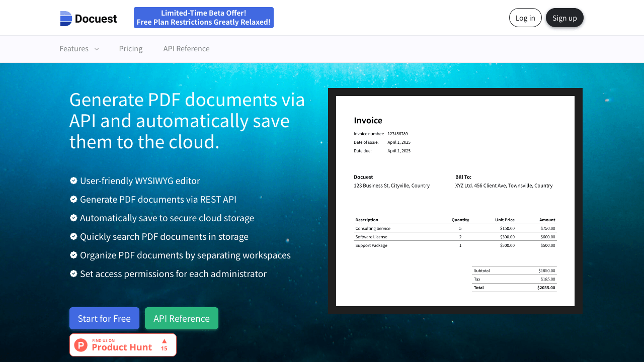Click the green API Reference button
This screenshot has height=362, width=644.
[182, 318]
